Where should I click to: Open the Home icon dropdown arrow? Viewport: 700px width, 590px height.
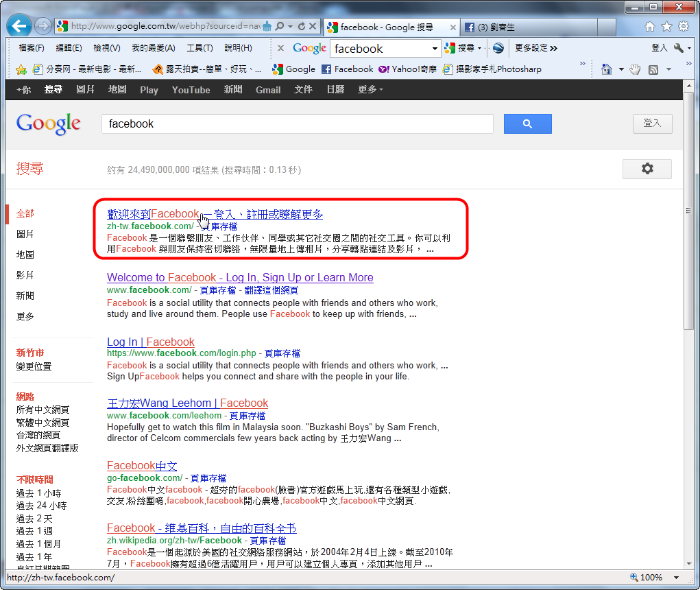(621, 69)
